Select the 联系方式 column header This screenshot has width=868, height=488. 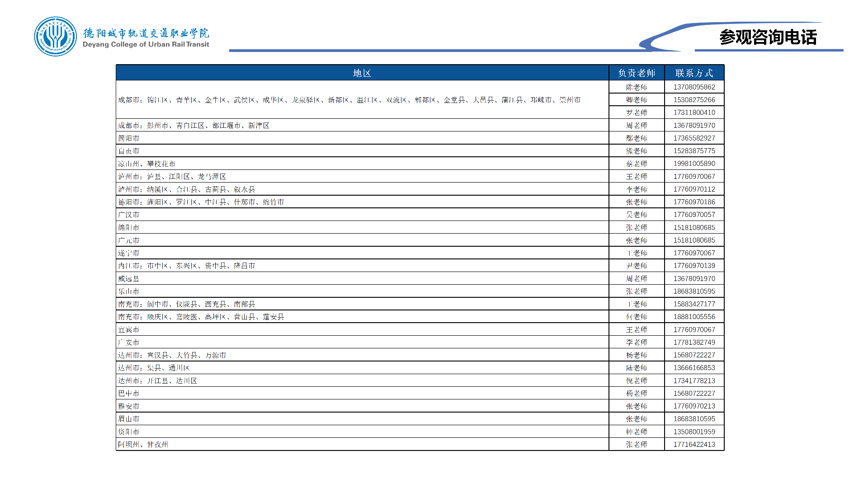click(694, 73)
